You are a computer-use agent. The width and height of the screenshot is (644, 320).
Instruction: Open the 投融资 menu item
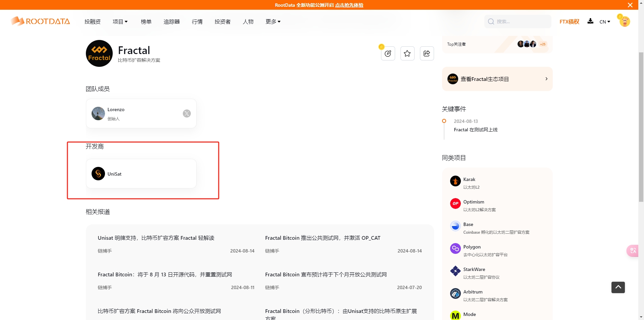point(93,21)
